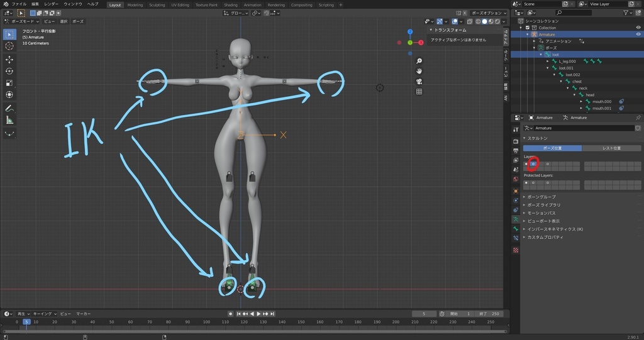Switch to the Sculpting workspace tab
This screenshot has width=644, height=340.
point(157,5)
